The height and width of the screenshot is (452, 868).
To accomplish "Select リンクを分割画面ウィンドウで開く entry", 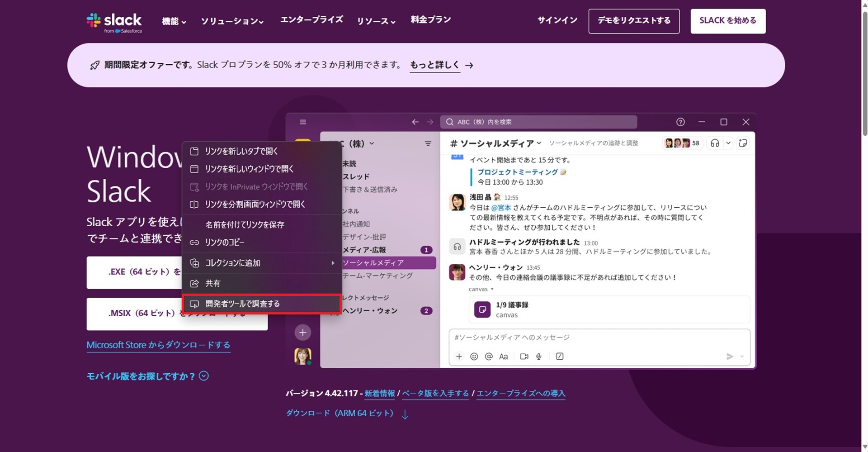I will [x=262, y=204].
